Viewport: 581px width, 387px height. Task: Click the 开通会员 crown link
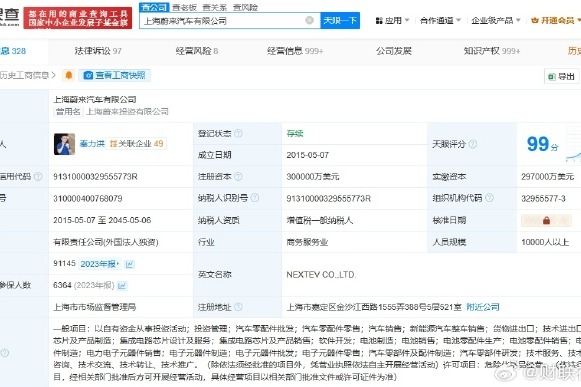(555, 20)
